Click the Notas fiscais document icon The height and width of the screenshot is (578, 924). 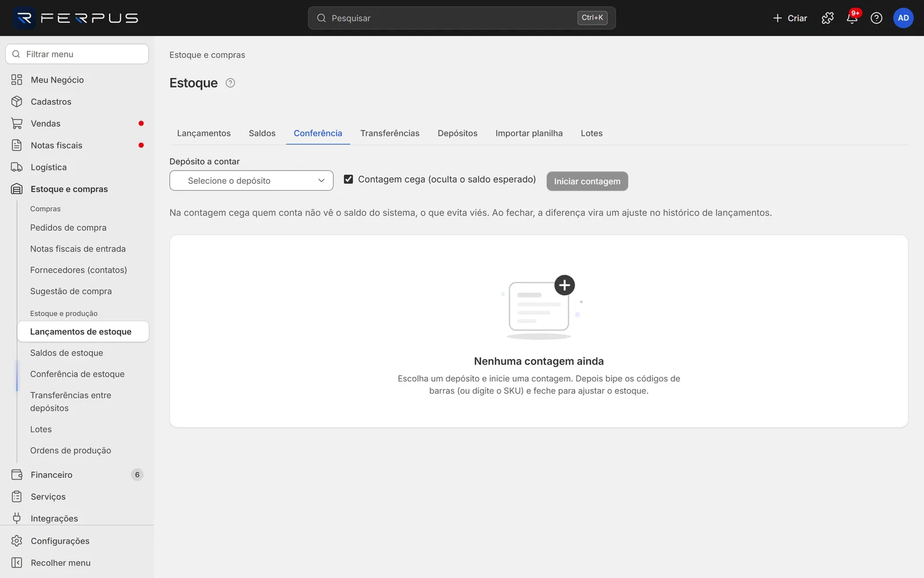[x=17, y=145]
